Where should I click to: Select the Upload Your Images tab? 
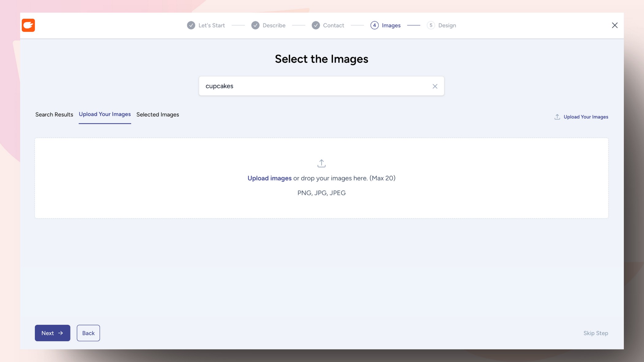click(105, 114)
